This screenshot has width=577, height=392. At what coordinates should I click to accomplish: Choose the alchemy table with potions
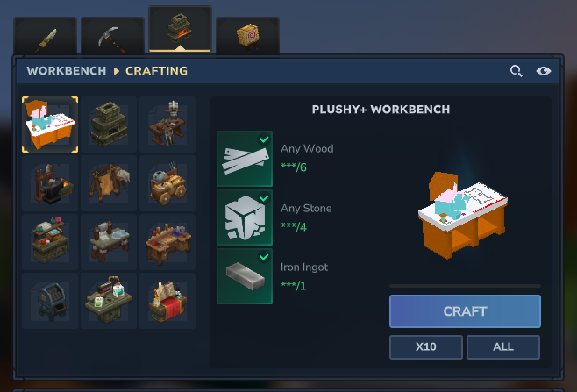109,301
